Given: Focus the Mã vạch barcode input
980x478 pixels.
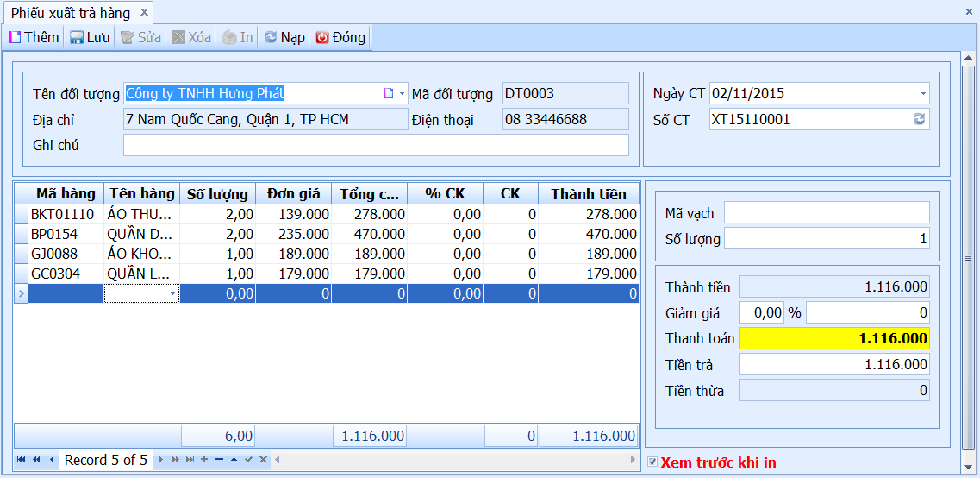Looking at the screenshot, I should pyautogui.click(x=827, y=213).
